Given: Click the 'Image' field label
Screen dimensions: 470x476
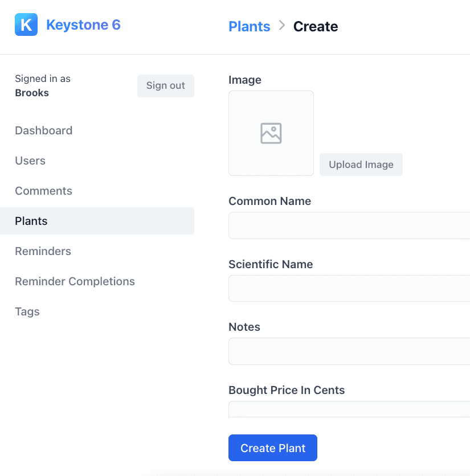Looking at the screenshot, I should (245, 80).
